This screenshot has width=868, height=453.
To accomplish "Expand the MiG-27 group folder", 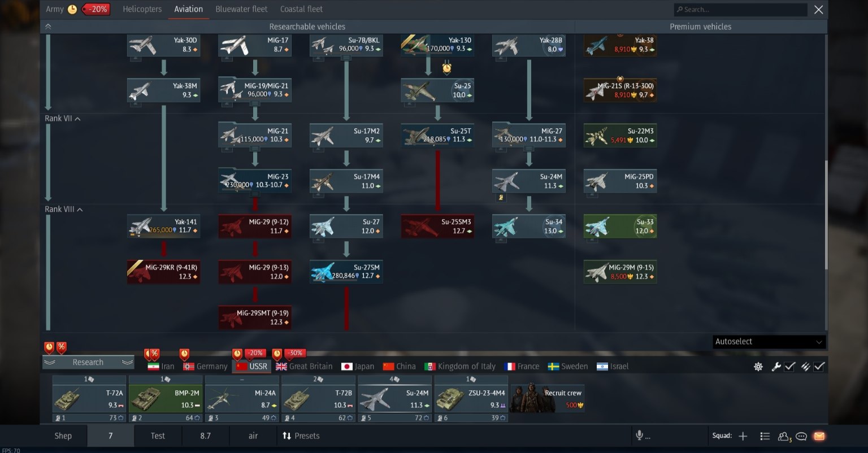I will (x=529, y=136).
